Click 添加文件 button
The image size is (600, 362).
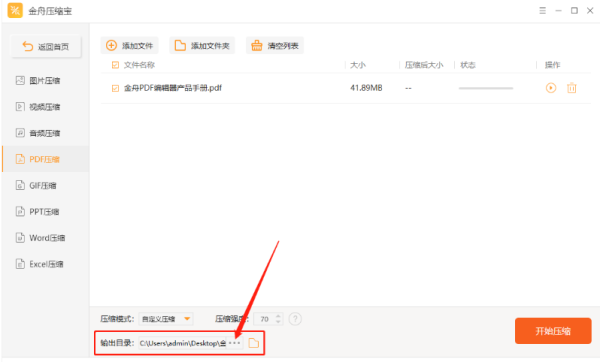click(129, 46)
